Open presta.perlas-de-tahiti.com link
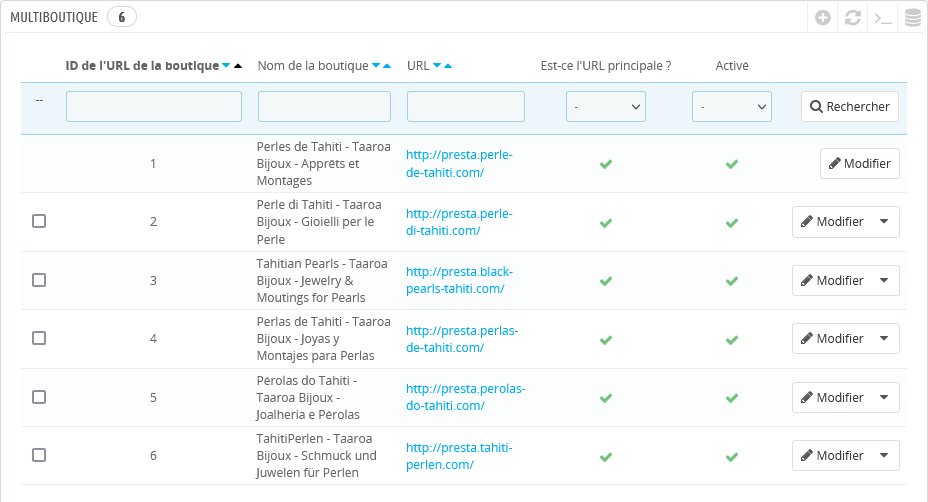The image size is (928, 502). [x=462, y=339]
